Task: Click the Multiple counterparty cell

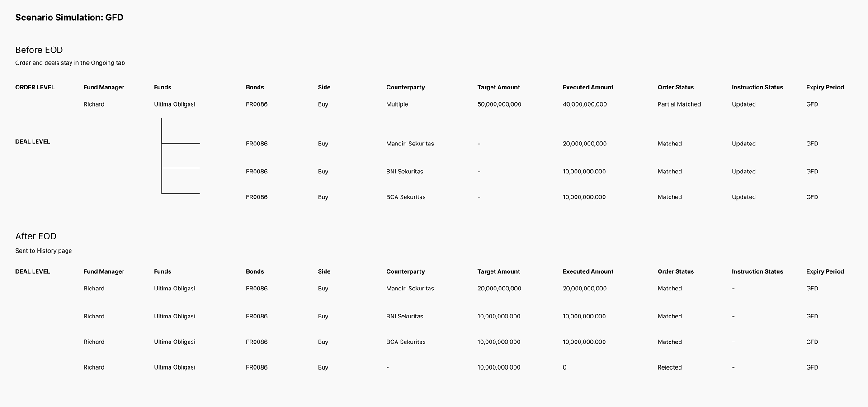Action: [397, 104]
